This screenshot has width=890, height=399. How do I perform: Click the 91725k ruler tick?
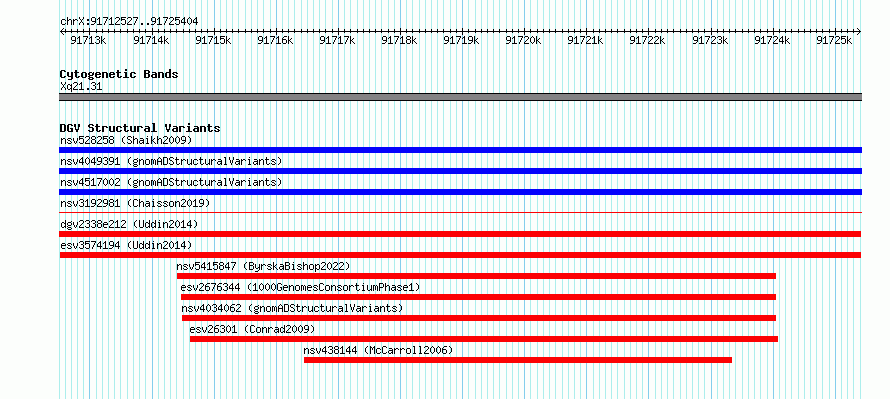834,40
